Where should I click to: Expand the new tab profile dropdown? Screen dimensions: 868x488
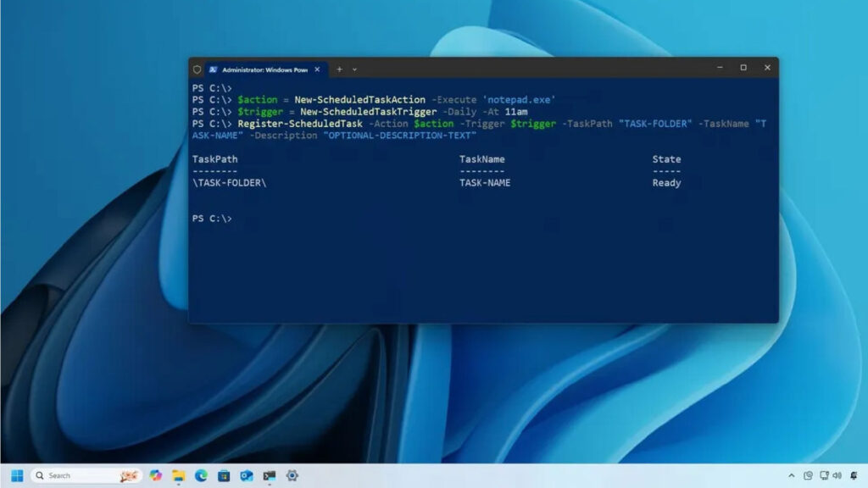click(354, 69)
